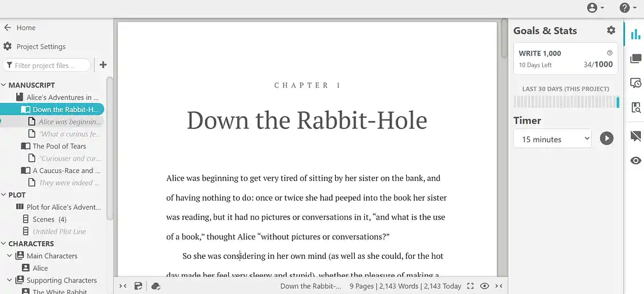This screenshot has width=644, height=294.
Task: Open the 'What a curious fe...' scene
Action: click(x=65, y=134)
